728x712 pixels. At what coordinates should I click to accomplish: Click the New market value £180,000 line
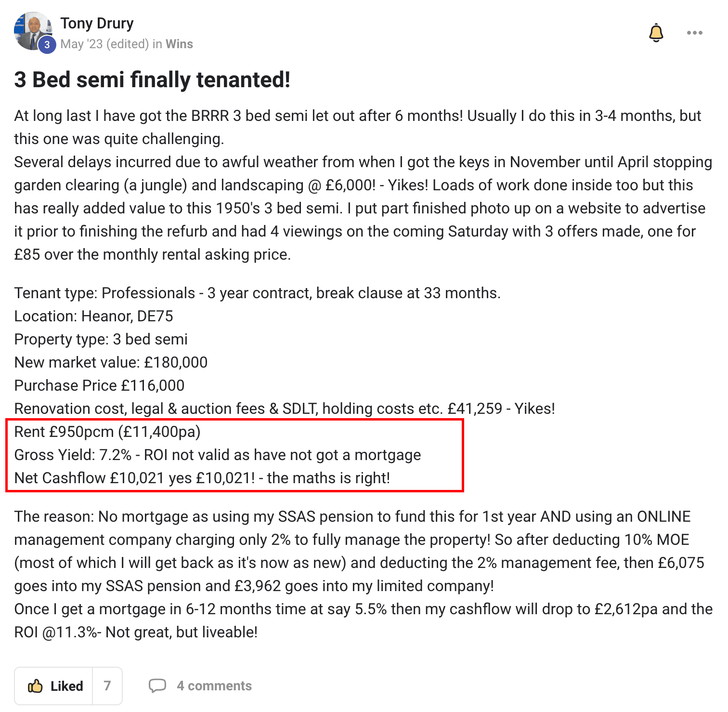click(x=111, y=362)
